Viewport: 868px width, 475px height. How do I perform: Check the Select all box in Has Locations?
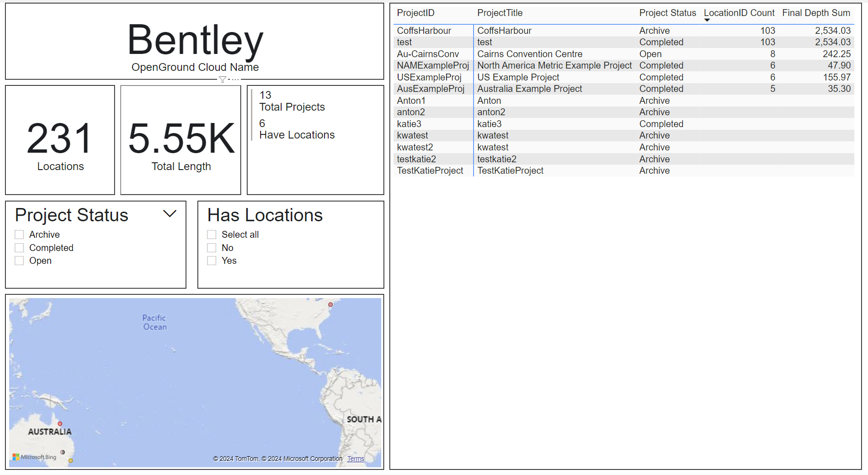212,235
